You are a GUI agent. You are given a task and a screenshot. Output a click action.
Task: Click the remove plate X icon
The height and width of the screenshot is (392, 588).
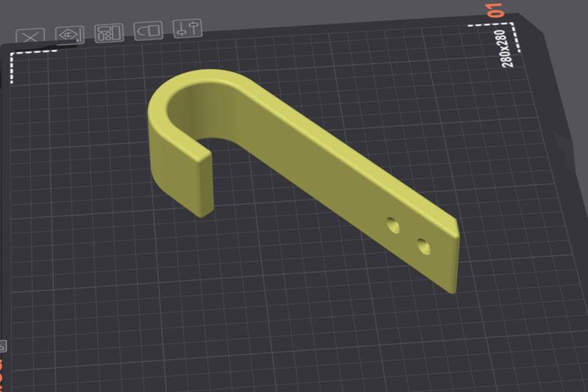(x=30, y=36)
